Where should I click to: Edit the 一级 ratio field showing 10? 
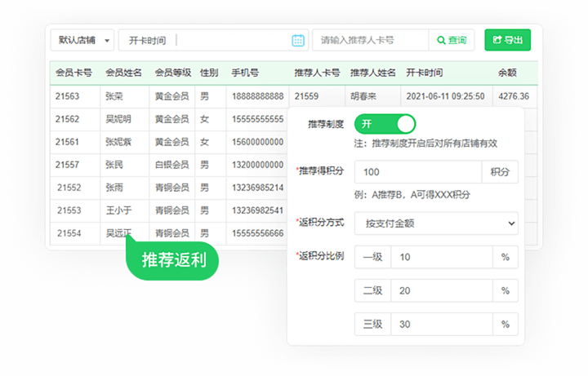[442, 257]
